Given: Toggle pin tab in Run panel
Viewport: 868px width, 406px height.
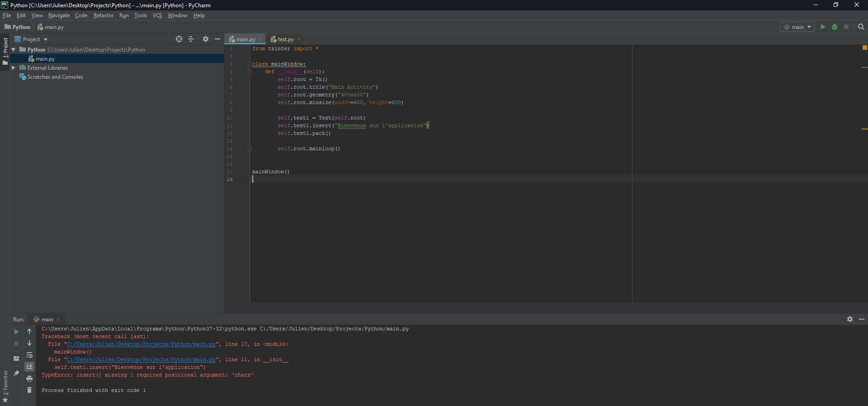Looking at the screenshot, I should point(16,373).
